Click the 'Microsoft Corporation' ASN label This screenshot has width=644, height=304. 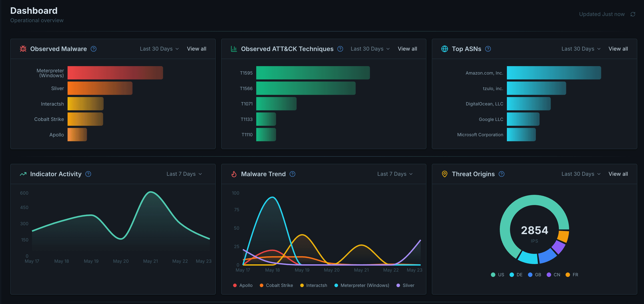tap(480, 134)
